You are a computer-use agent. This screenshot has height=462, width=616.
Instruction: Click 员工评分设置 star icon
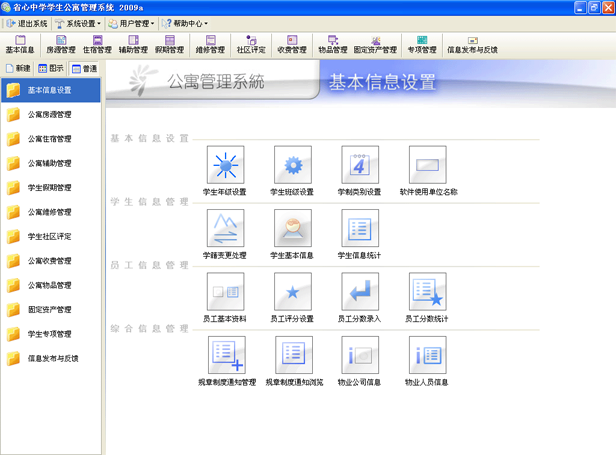tap(292, 292)
